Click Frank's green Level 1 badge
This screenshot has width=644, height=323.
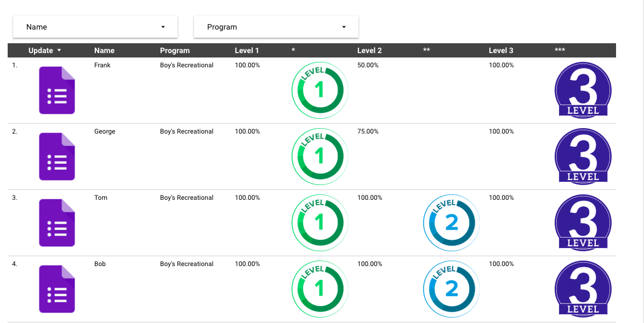coord(320,90)
